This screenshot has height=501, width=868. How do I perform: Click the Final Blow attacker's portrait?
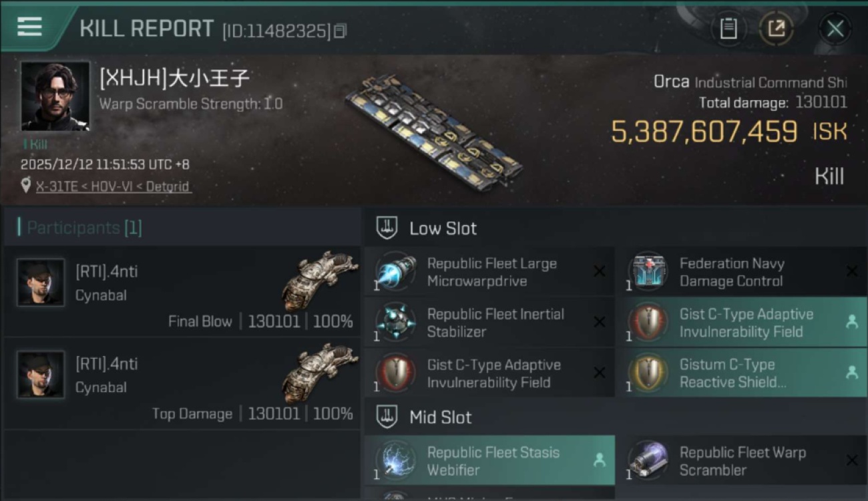[41, 283]
